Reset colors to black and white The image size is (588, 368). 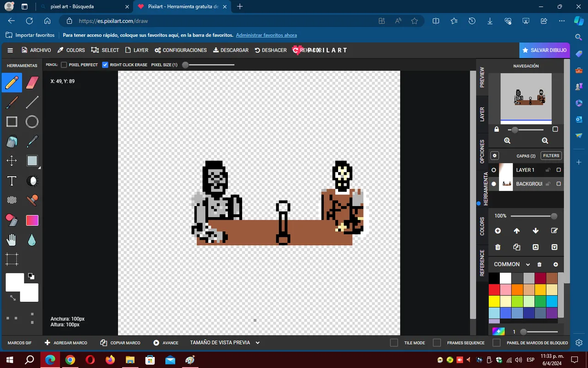pyautogui.click(x=31, y=276)
